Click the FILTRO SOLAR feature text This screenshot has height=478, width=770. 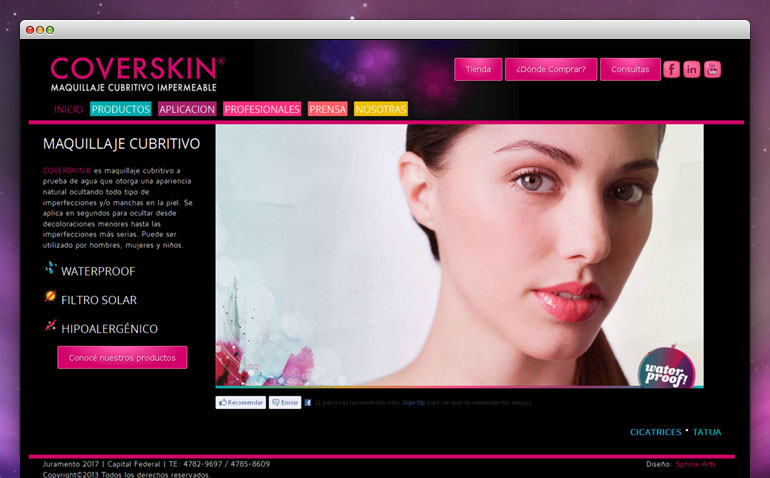click(x=99, y=300)
